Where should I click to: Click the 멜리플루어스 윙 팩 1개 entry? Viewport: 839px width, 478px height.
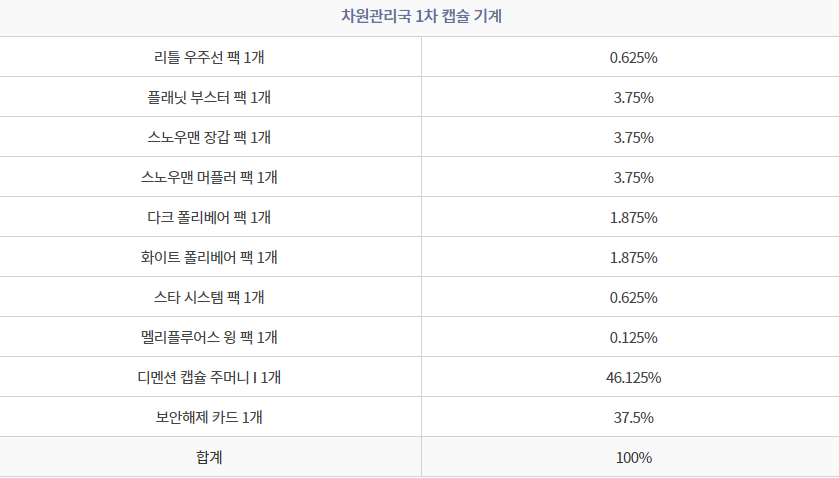pyautogui.click(x=209, y=337)
